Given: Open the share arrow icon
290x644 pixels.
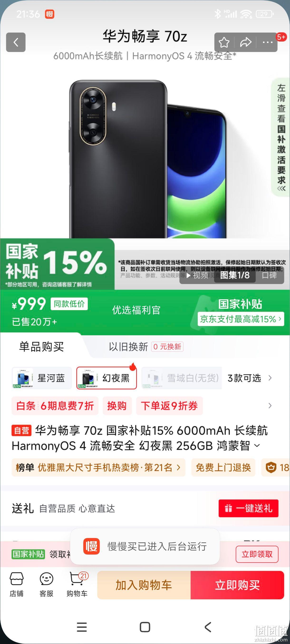Looking at the screenshot, I should [246, 43].
